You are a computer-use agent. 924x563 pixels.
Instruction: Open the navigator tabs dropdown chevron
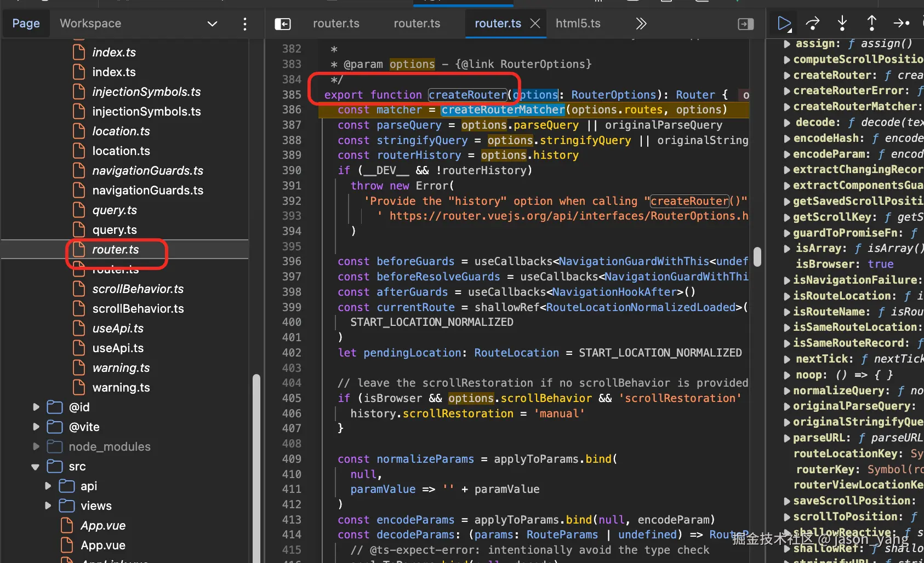point(212,24)
